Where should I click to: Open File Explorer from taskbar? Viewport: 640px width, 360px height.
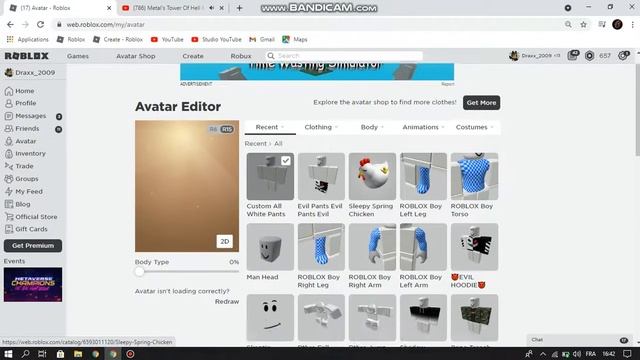(x=78, y=354)
